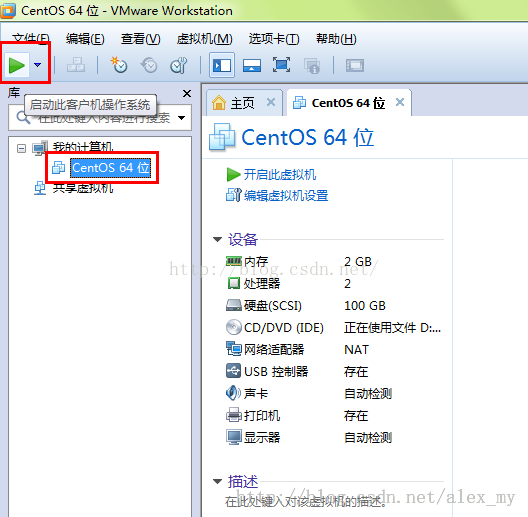
Task: Click the library search input field
Action: (x=100, y=118)
